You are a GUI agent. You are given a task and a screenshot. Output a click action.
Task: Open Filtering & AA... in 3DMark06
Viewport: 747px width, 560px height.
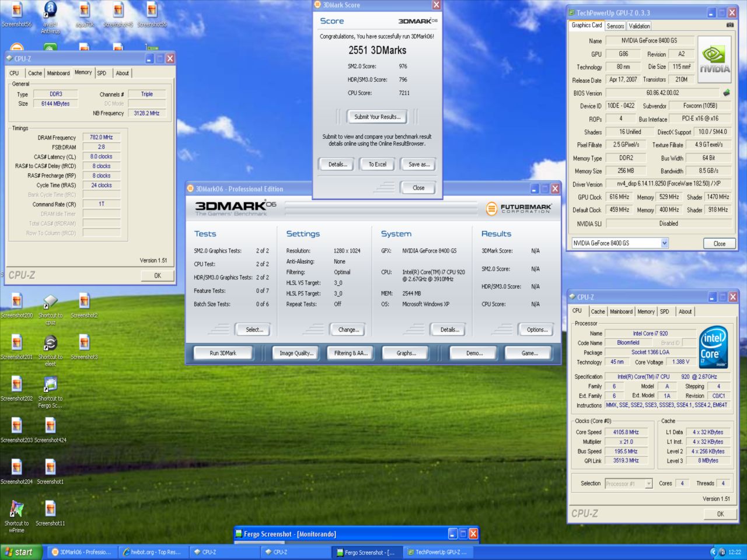tap(350, 353)
